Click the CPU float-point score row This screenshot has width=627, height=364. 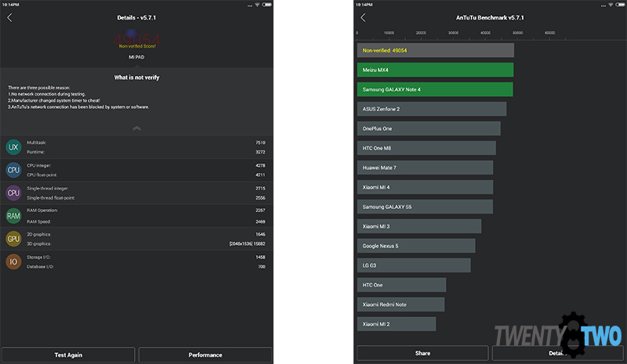pyautogui.click(x=146, y=175)
